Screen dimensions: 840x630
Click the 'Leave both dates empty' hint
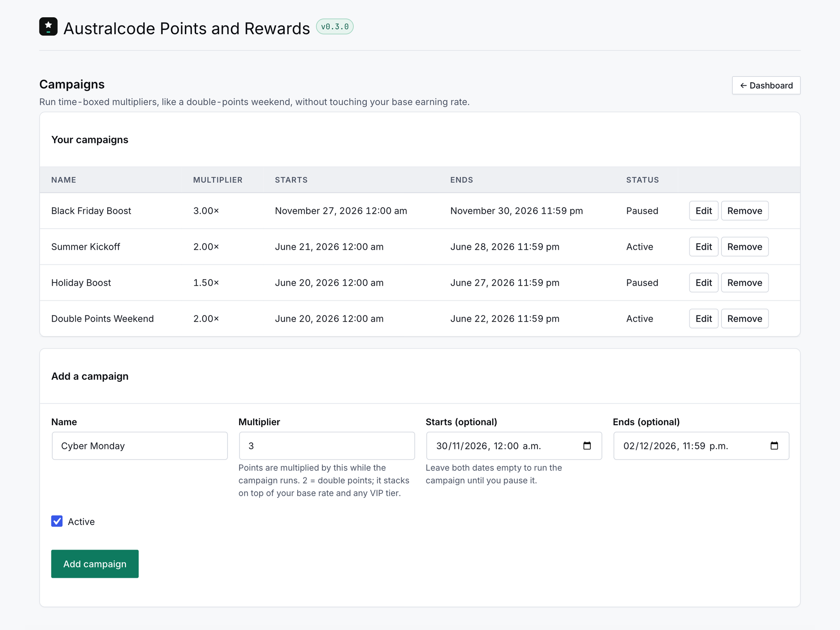click(493, 474)
